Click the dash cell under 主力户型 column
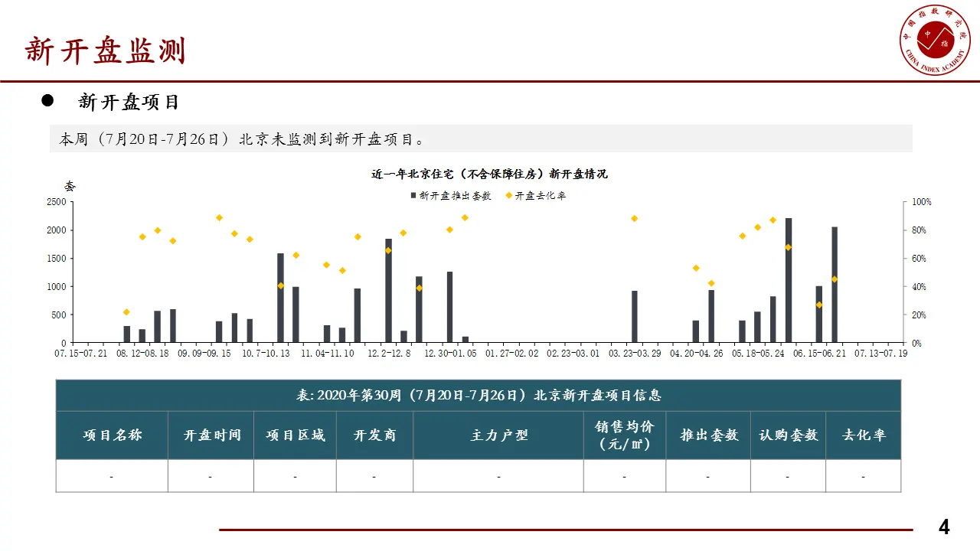980x551 pixels. (x=498, y=476)
